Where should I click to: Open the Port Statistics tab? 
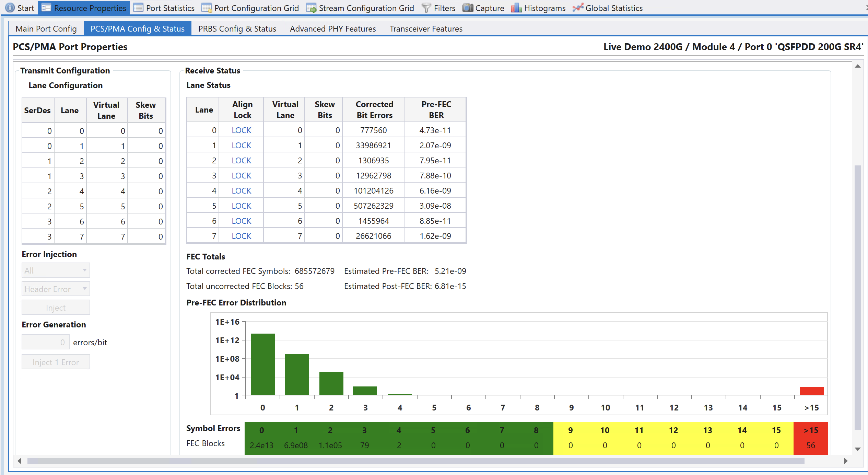click(x=164, y=8)
